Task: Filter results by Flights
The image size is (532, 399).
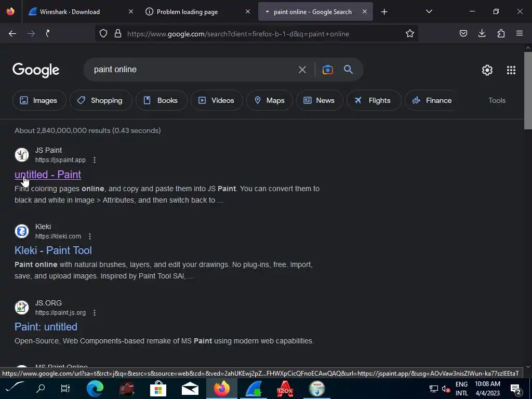Action: coord(374,100)
